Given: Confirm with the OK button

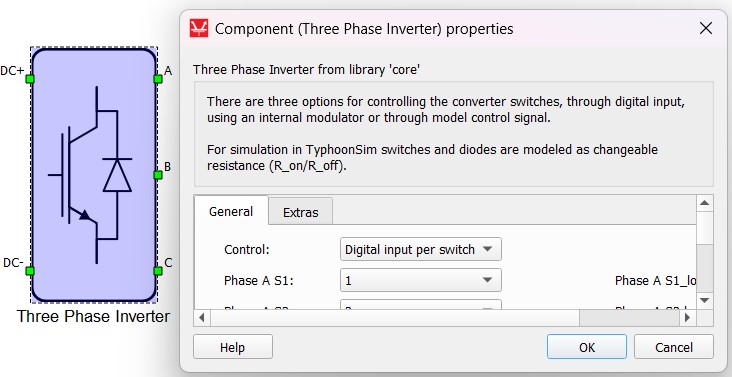Looking at the screenshot, I should (x=587, y=347).
